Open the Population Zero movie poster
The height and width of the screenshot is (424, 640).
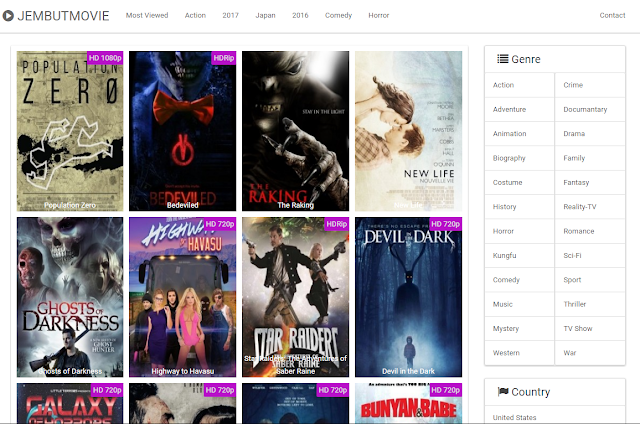(x=70, y=131)
